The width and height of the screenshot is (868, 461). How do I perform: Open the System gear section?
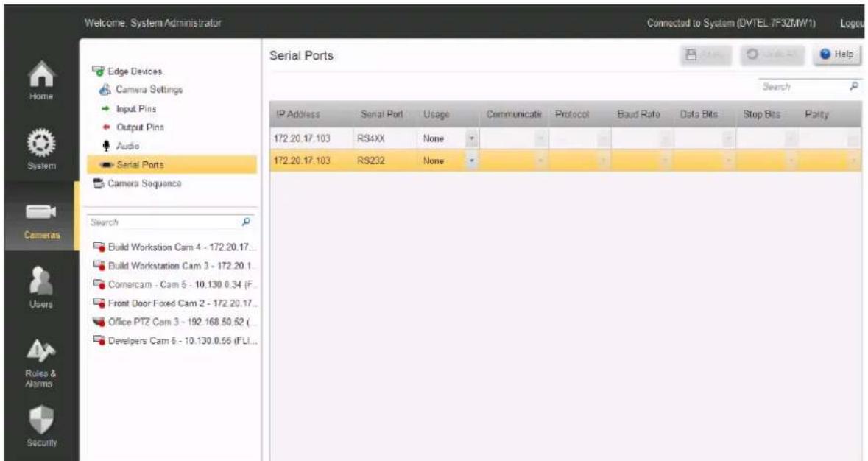pos(41,149)
